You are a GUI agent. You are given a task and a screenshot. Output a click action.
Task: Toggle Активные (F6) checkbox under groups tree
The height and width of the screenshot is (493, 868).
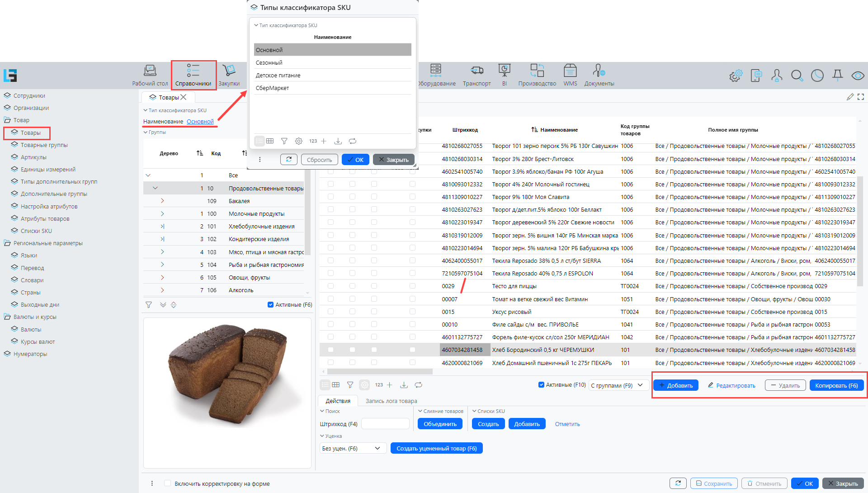click(270, 305)
